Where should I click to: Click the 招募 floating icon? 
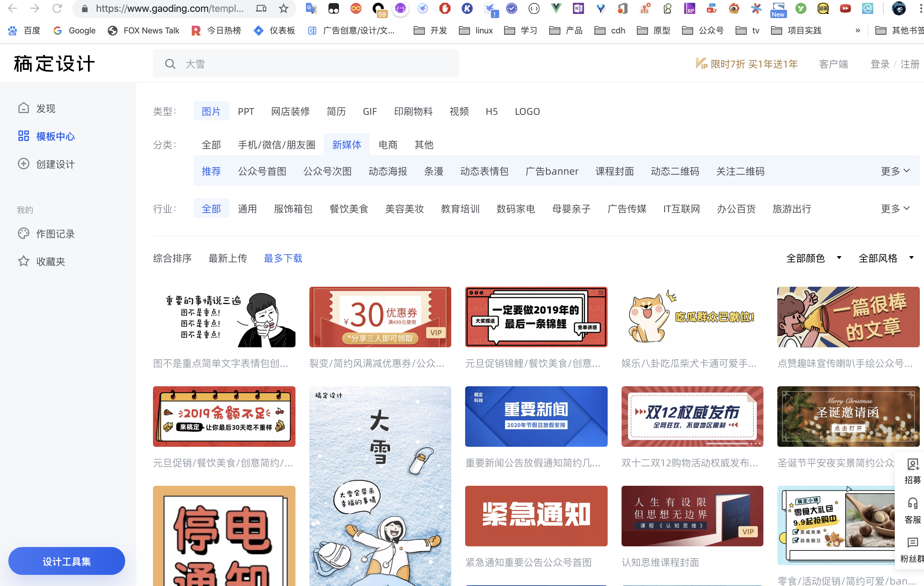pos(913,465)
